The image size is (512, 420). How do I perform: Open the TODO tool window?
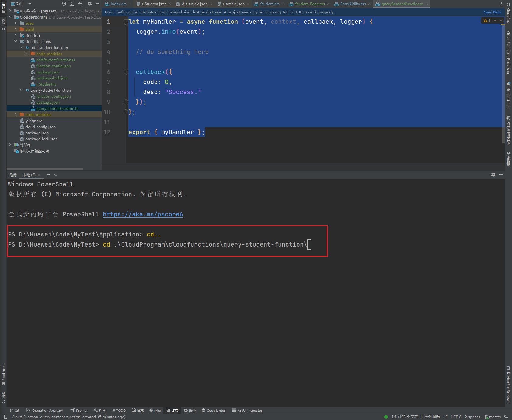(x=119, y=410)
